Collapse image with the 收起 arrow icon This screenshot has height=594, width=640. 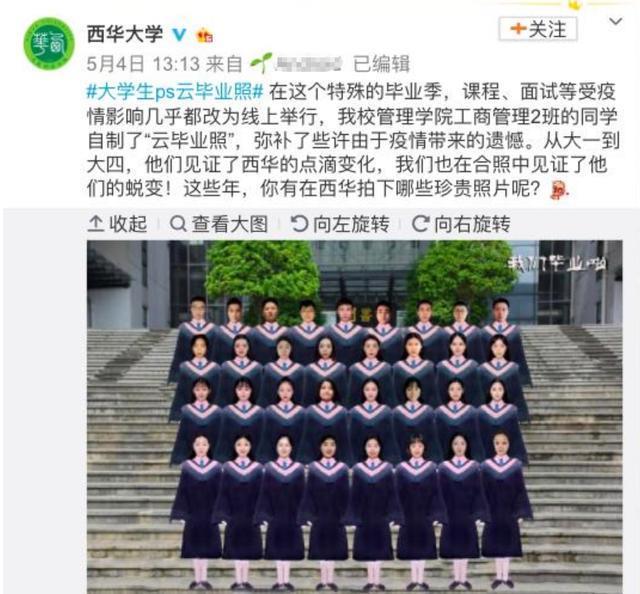pyautogui.click(x=95, y=224)
